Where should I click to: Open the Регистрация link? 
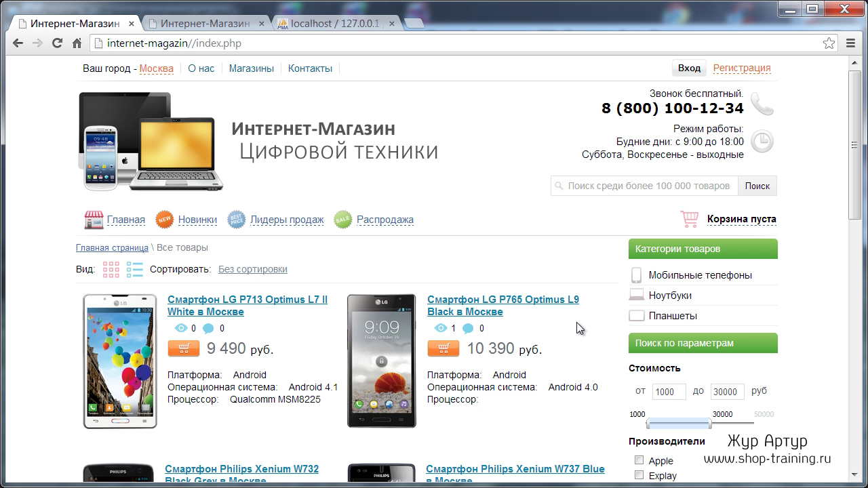click(742, 68)
